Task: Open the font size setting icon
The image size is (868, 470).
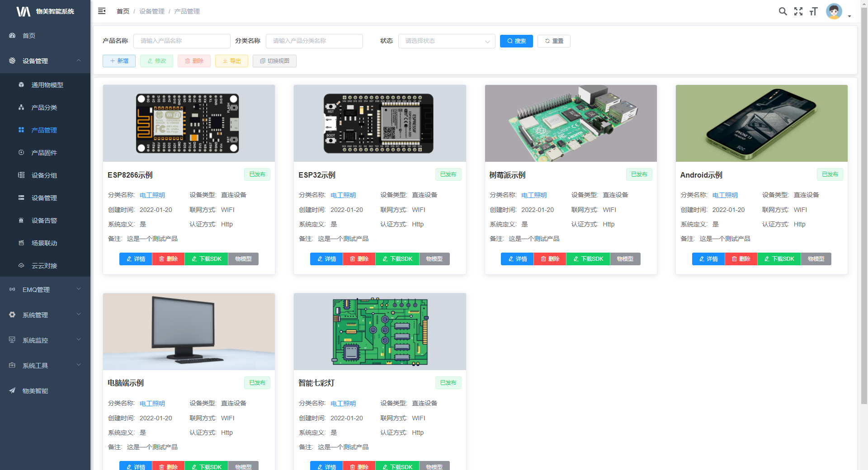Action: tap(814, 11)
